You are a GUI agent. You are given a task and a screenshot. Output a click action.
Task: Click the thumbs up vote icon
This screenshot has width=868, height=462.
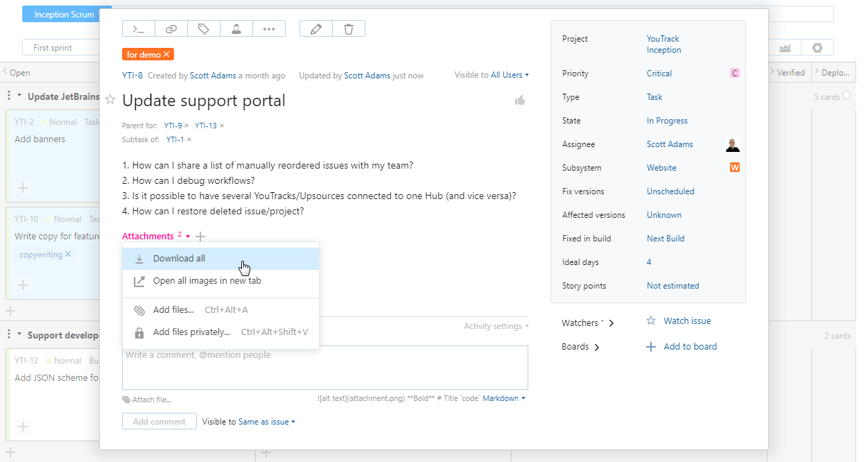pyautogui.click(x=520, y=101)
